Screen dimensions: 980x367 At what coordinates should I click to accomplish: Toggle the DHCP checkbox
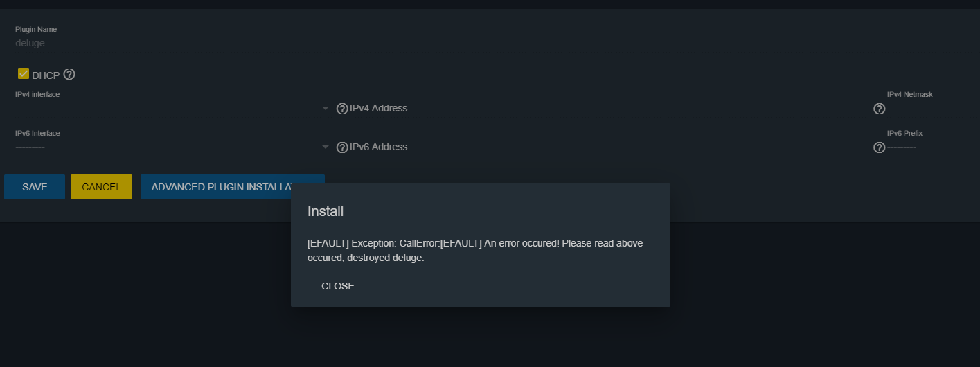pyautogui.click(x=24, y=73)
